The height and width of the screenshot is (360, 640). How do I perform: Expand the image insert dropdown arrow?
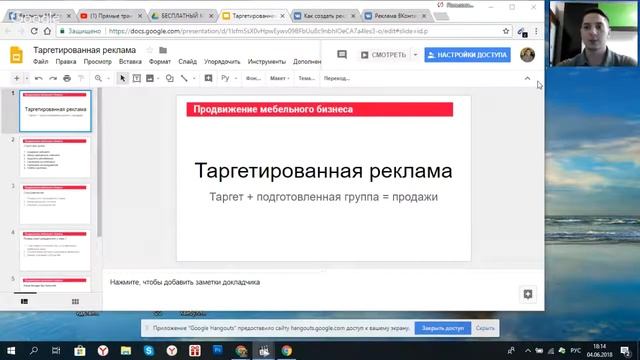point(158,78)
